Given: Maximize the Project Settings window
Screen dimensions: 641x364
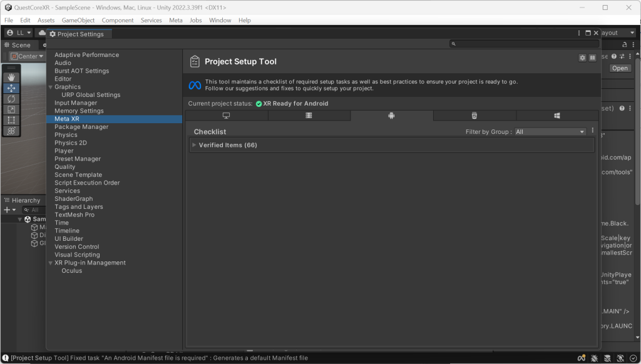Looking at the screenshot, I should point(588,33).
